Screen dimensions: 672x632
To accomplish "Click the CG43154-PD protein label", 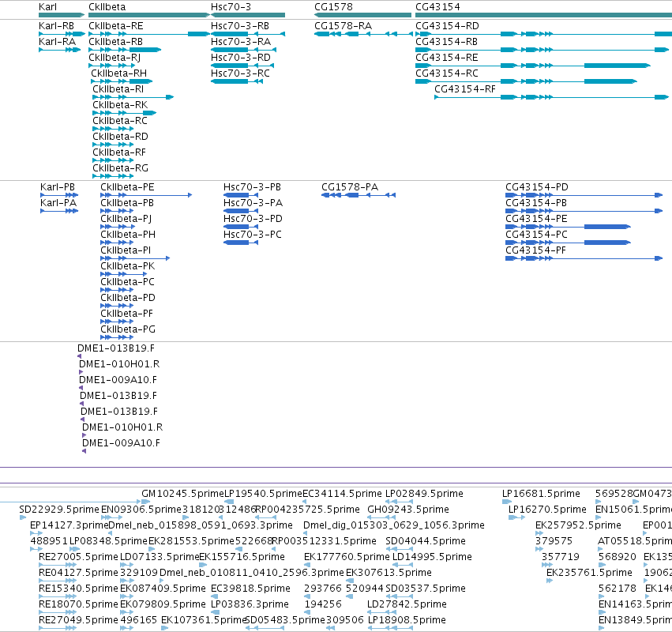I will pyautogui.click(x=537, y=187).
